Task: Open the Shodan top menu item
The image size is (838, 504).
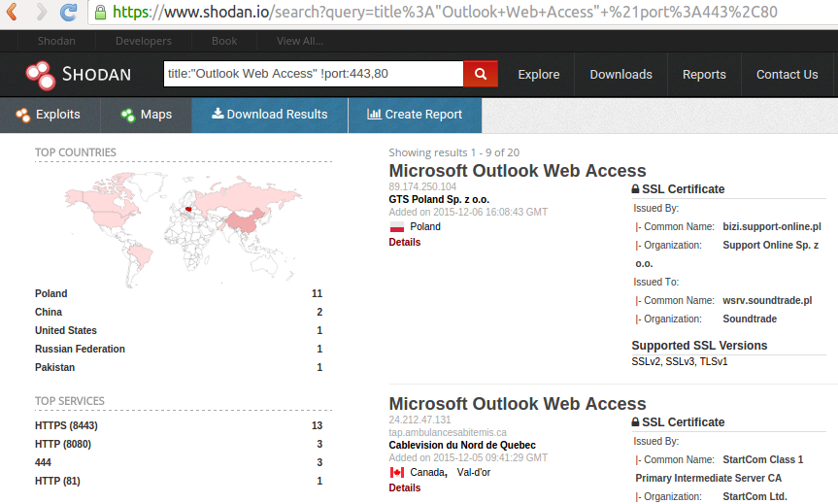Action: [x=56, y=41]
